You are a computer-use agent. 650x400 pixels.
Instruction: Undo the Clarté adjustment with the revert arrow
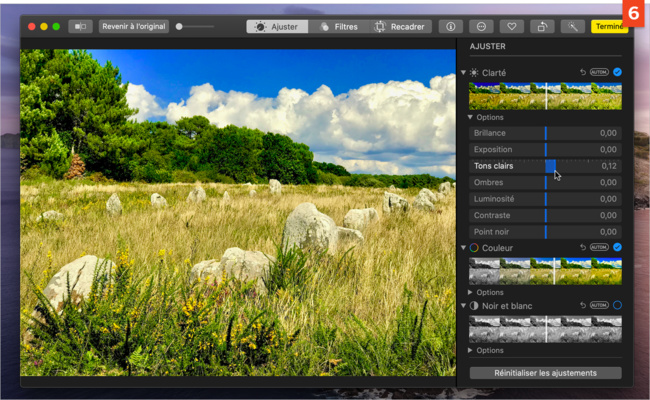coord(583,73)
